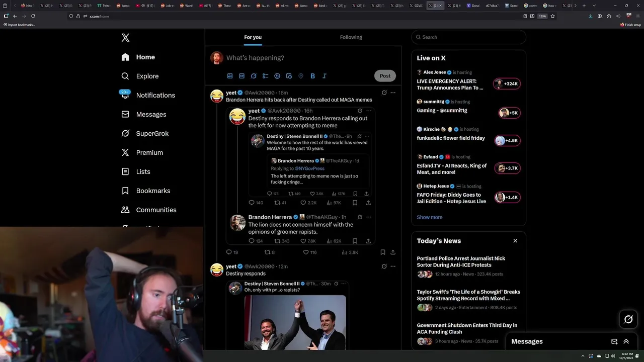This screenshot has width=644, height=362.
Task: Switch to the Following tab
Action: point(351,37)
